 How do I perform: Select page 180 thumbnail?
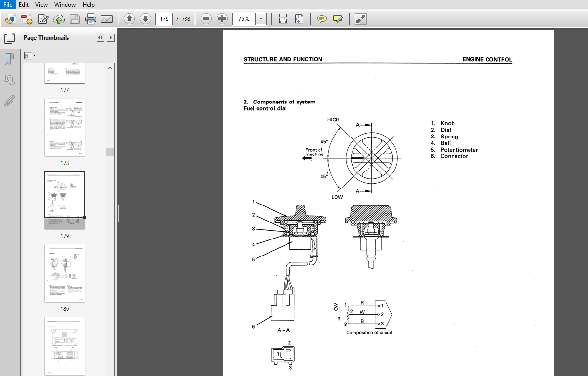tap(65, 273)
